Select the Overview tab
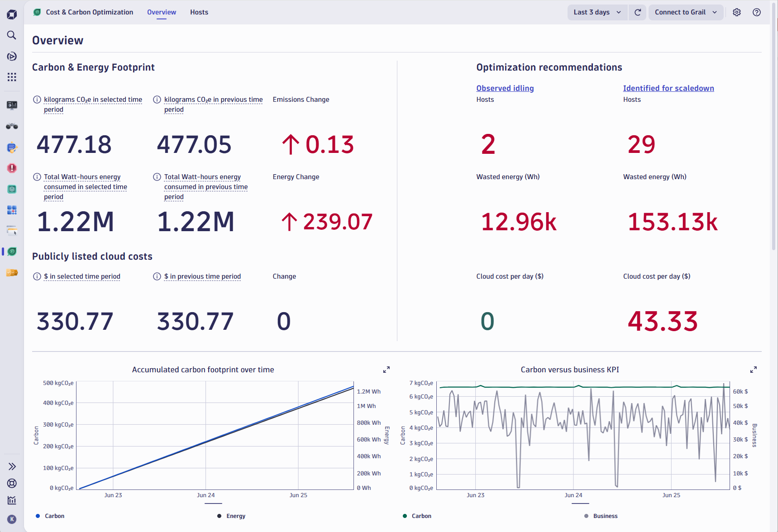This screenshot has width=778, height=532. 161,12
